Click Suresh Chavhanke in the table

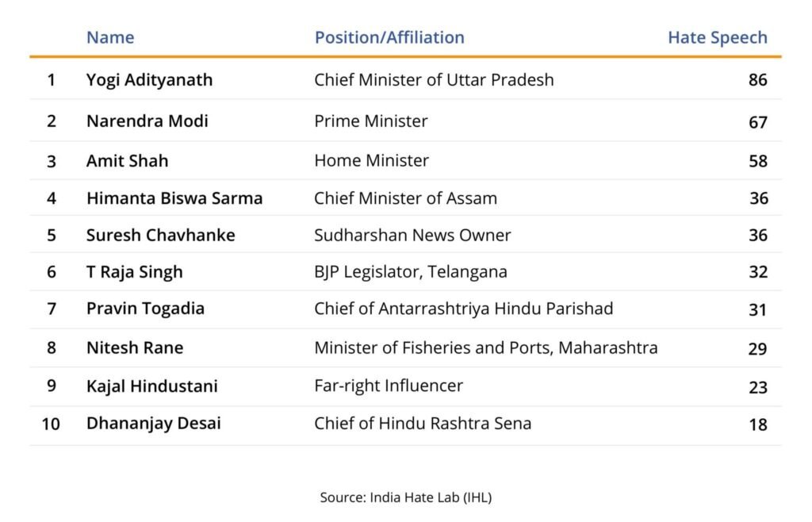(160, 235)
